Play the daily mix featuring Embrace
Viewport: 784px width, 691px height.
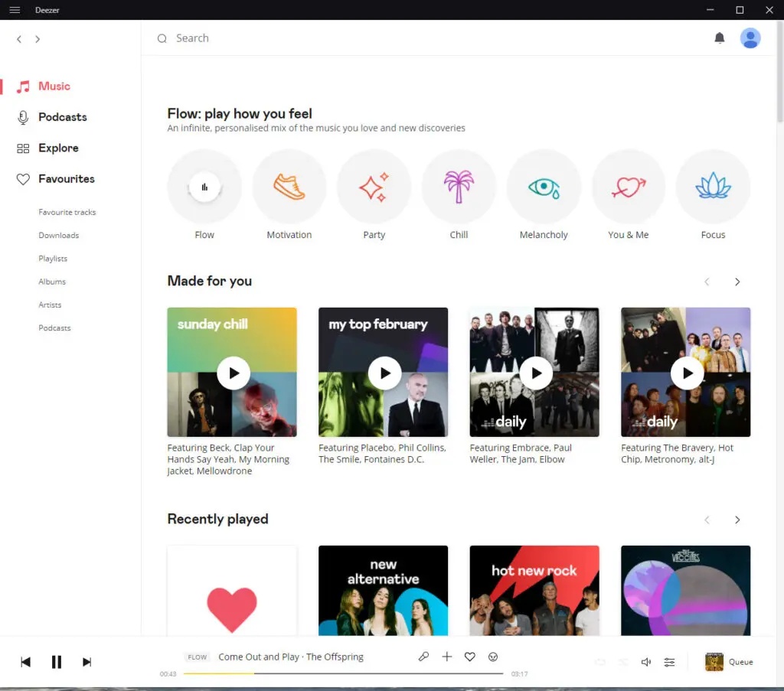pos(536,373)
